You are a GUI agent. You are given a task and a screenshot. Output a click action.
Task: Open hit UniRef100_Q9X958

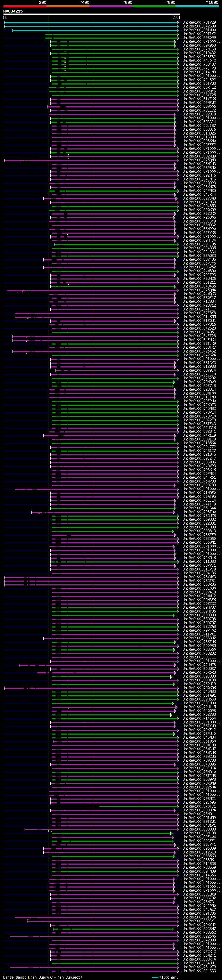[199, 45]
